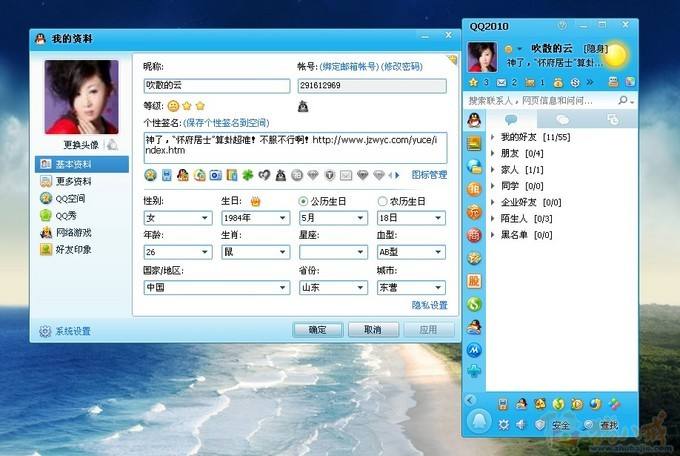Image resolution: width=680 pixels, height=456 pixels.
Task: Select 更多资料 in profile sidebar
Action: point(82,181)
